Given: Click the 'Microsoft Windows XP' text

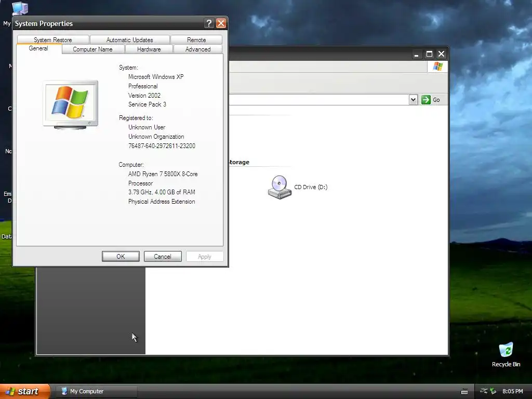Looking at the screenshot, I should [x=156, y=77].
